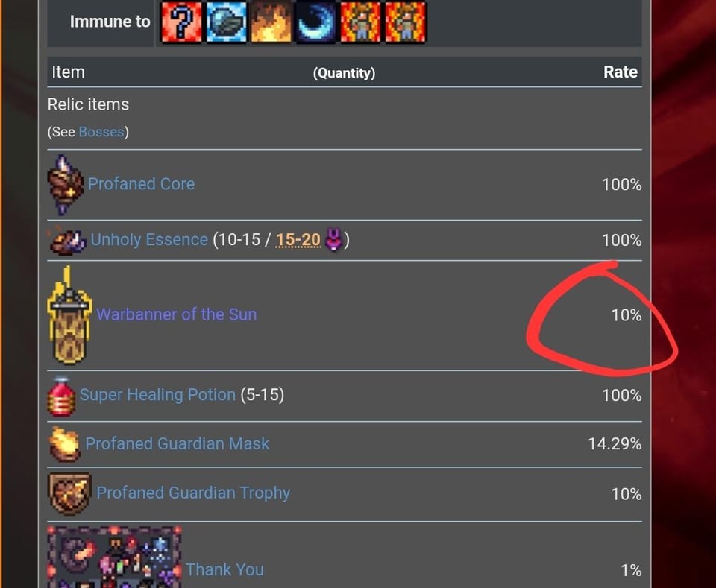Click the Warbanner of the Sun icon
Viewport: 716px width, 588px height.
(69, 315)
